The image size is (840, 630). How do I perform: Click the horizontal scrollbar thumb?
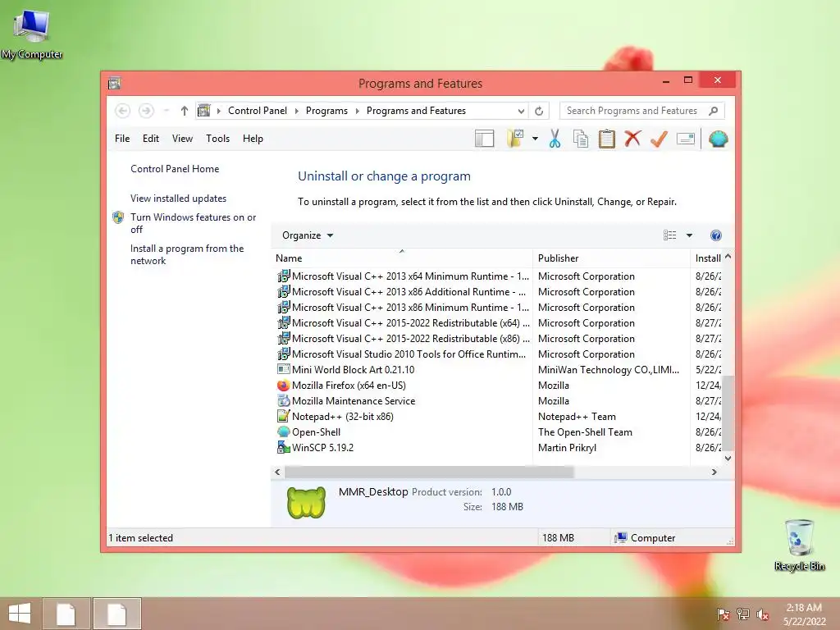point(429,472)
